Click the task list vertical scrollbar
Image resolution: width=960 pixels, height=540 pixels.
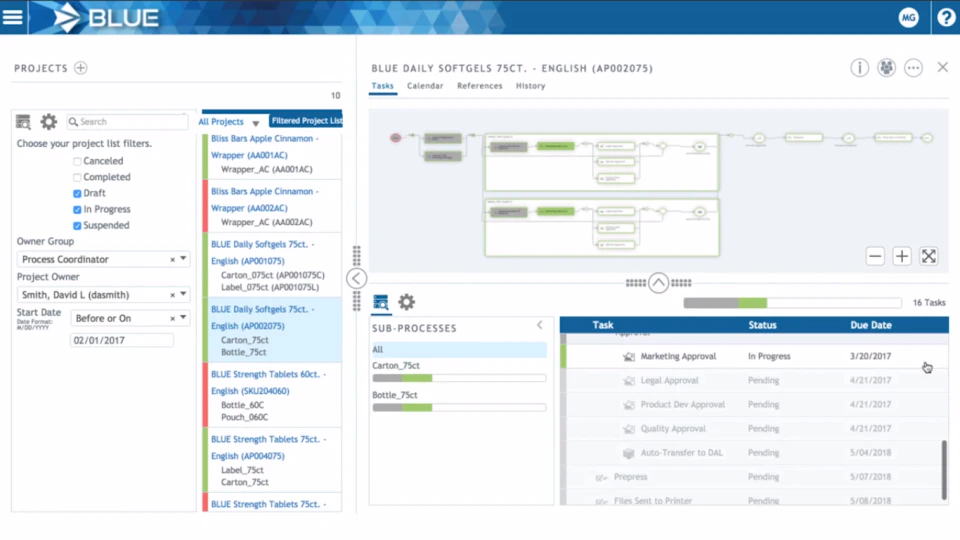944,470
